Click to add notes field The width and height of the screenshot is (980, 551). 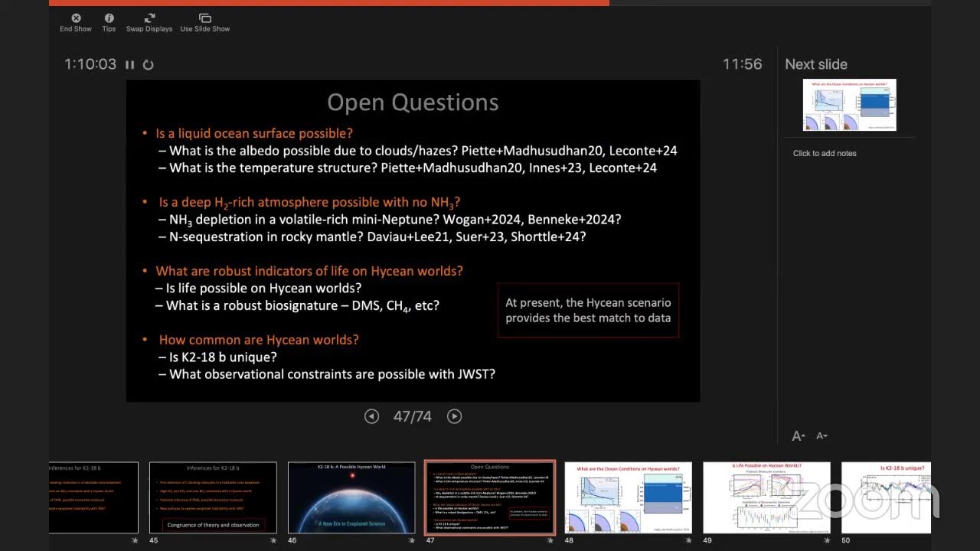tap(825, 153)
